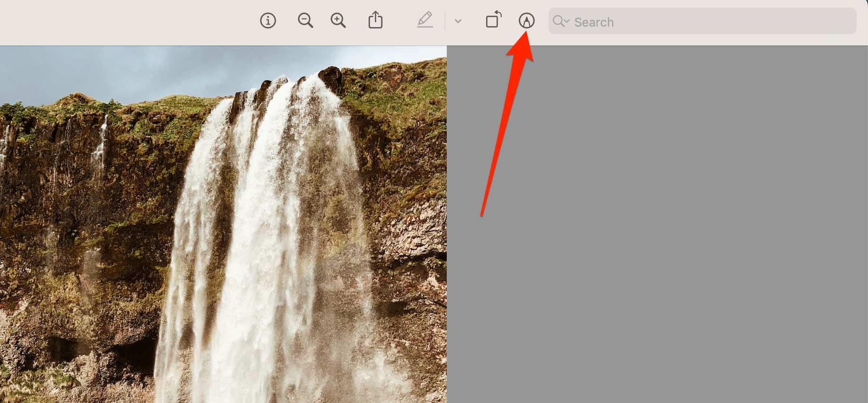868x403 pixels.
Task: Zoom out with the minus magnifier
Action: 306,21
